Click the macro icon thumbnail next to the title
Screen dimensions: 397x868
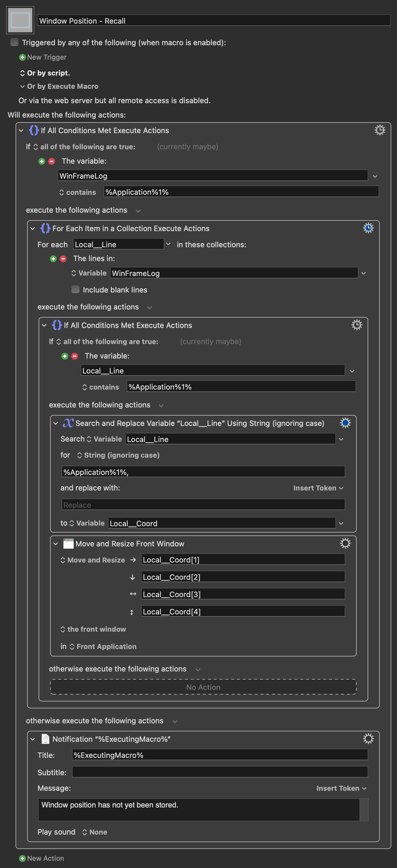[x=20, y=20]
